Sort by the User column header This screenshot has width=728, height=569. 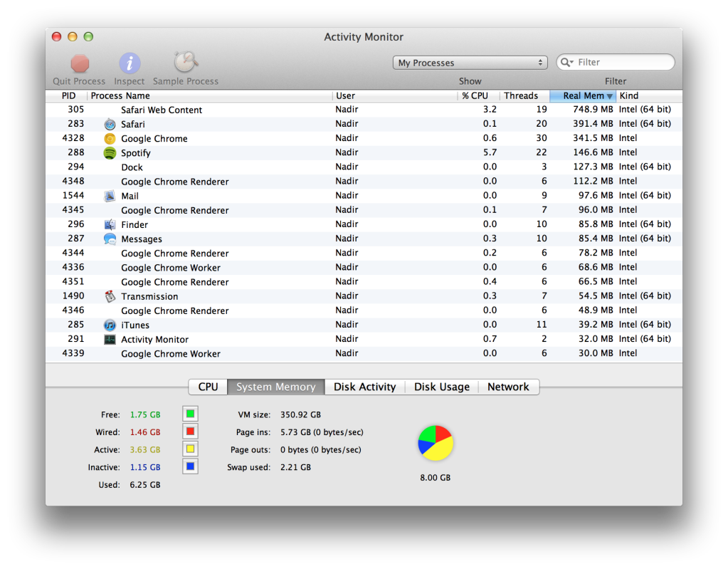pos(395,95)
